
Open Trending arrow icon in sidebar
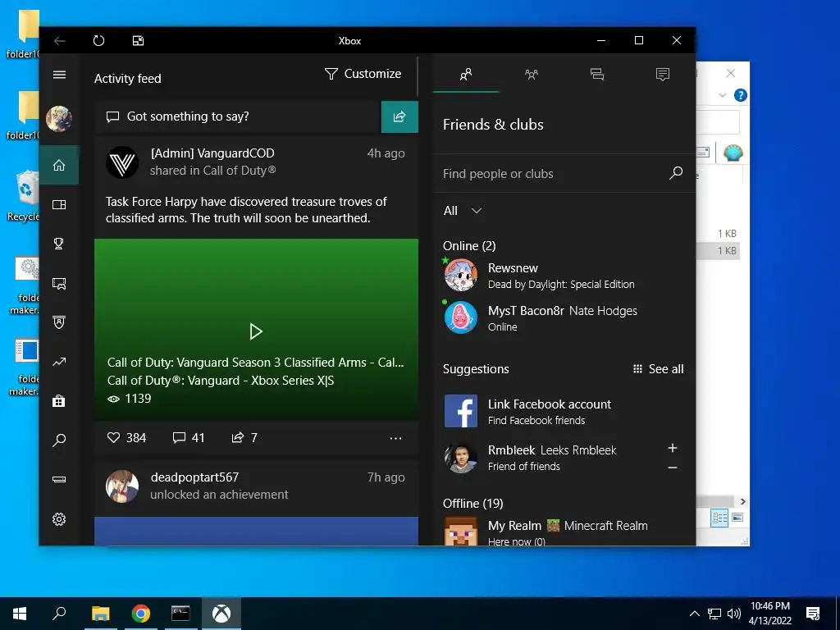pyautogui.click(x=59, y=362)
